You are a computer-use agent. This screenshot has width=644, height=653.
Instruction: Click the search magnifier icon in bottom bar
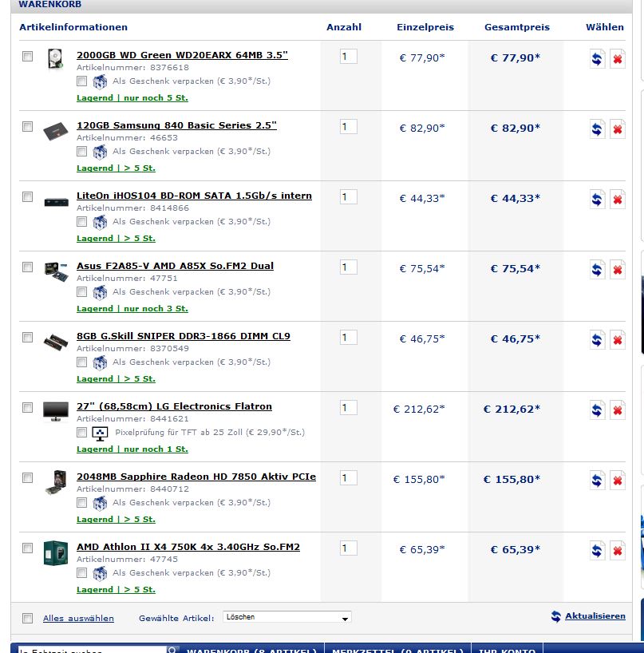pyautogui.click(x=171, y=650)
